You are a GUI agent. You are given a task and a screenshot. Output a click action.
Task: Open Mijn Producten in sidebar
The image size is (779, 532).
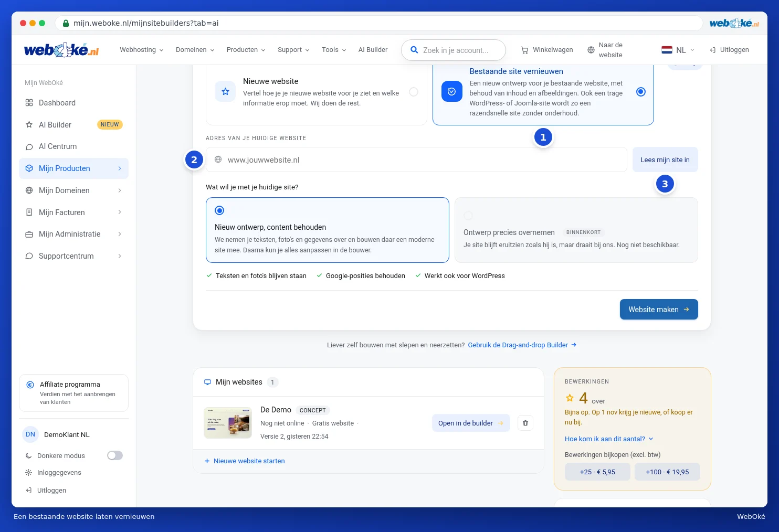click(73, 168)
